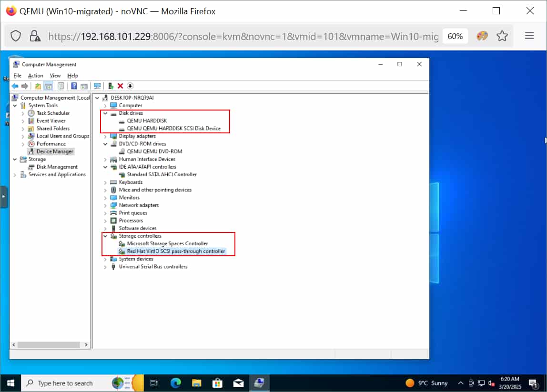
Task: Select Local Users and Groups
Action: tap(63, 136)
